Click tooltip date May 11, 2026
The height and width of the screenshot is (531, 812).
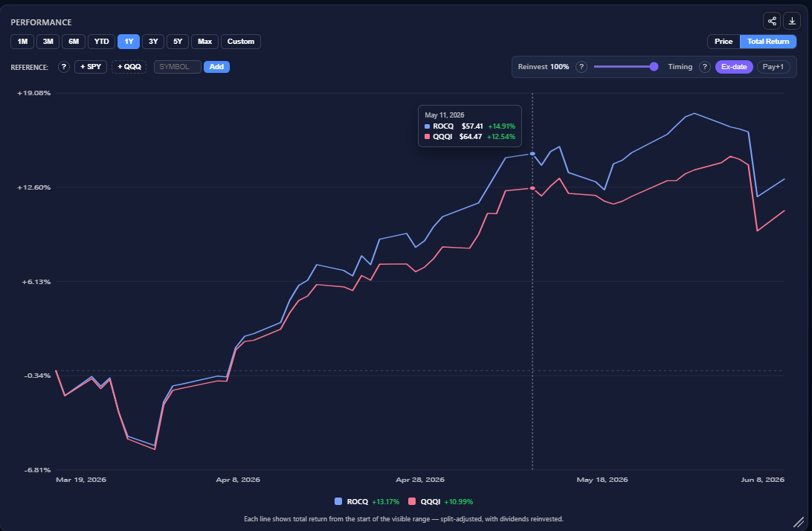coord(445,115)
